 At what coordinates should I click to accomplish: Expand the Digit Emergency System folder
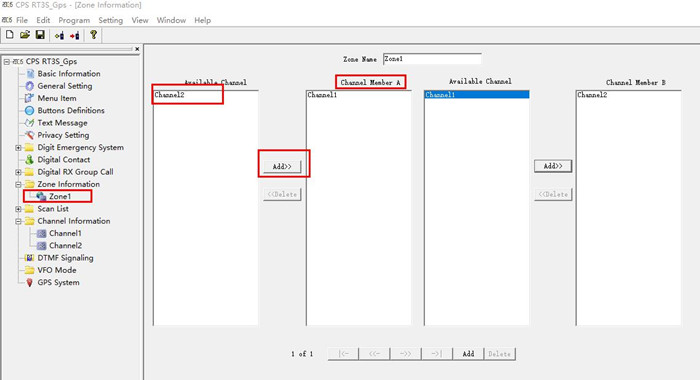(18, 147)
